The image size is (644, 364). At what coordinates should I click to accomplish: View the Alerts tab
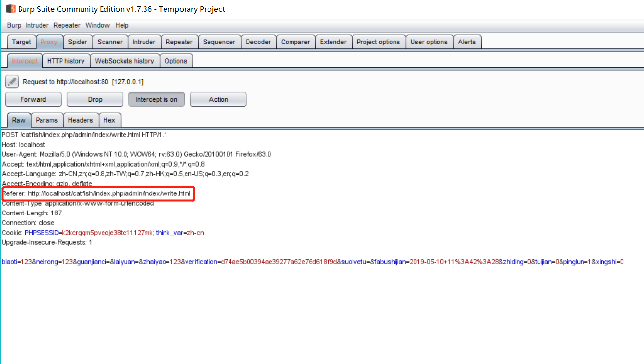[x=467, y=42]
